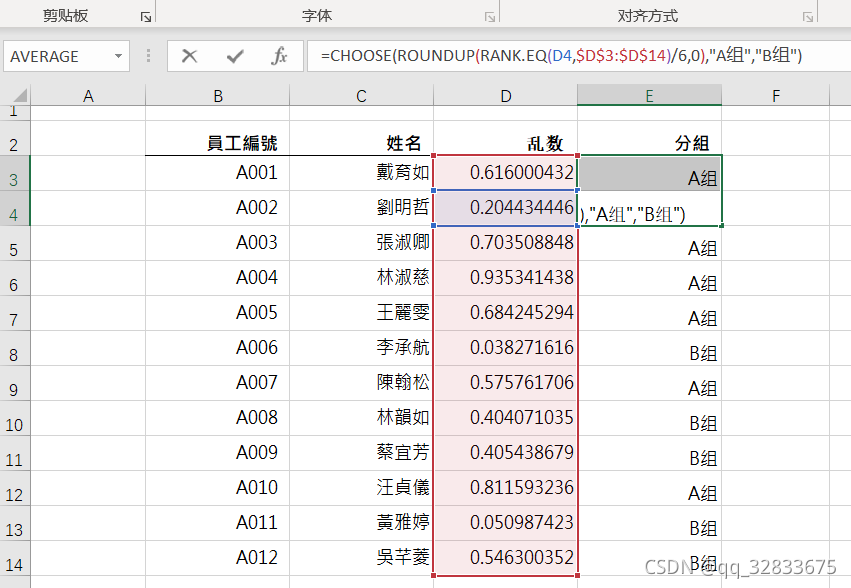Screen dimensions: 851x588
Task: Select name cell 王麗雯
Action: pyautogui.click(x=361, y=313)
